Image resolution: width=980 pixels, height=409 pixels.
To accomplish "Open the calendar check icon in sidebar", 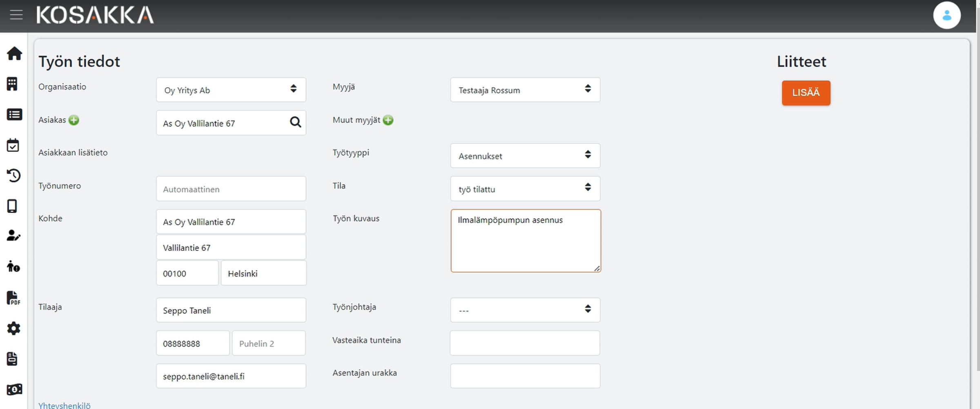I will pyautogui.click(x=13, y=145).
